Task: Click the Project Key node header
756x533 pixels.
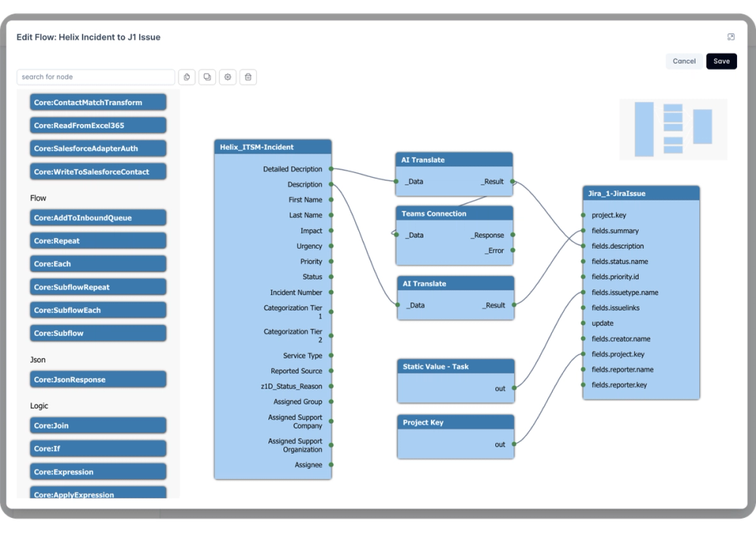Action: pos(456,423)
